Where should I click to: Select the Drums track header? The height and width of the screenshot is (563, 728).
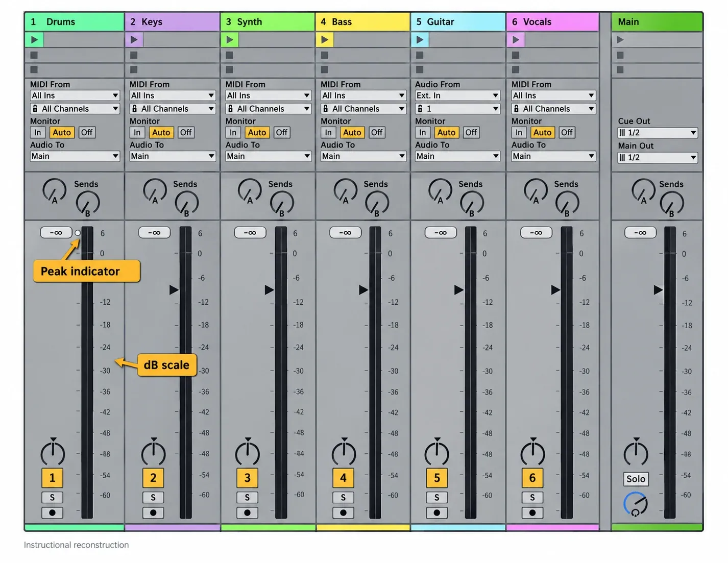[75, 22]
